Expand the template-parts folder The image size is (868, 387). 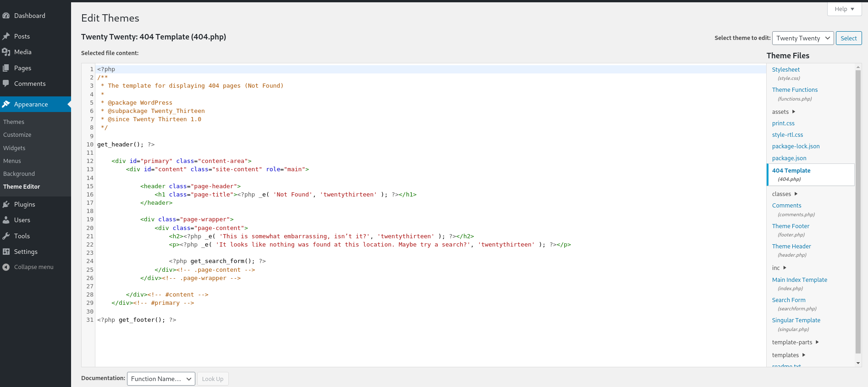pyautogui.click(x=795, y=342)
